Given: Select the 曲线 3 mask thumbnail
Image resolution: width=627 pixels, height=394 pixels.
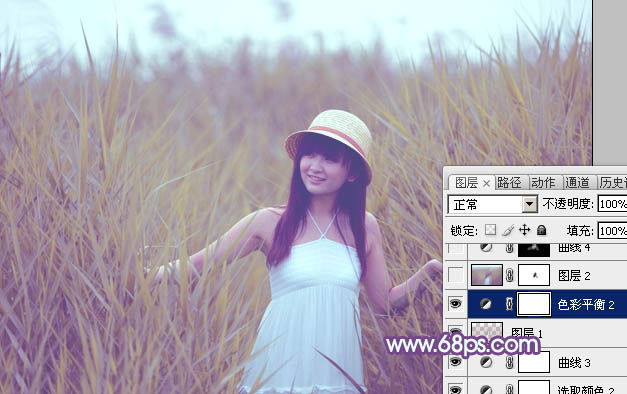Looking at the screenshot, I should pos(534,362).
